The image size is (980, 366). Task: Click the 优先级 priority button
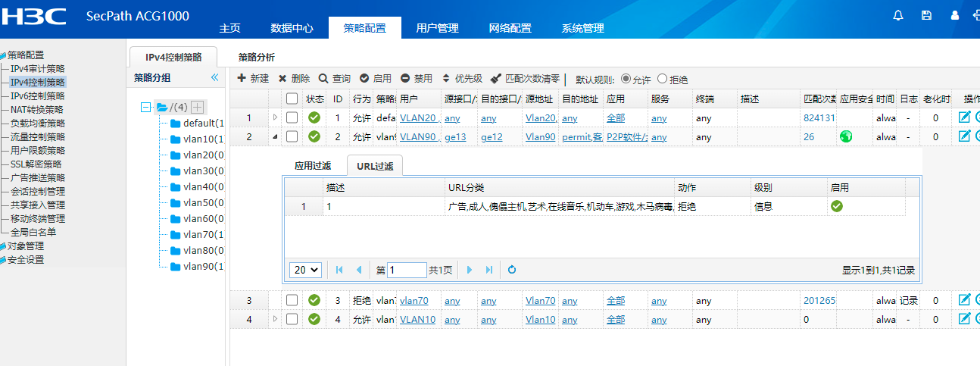[x=461, y=78]
